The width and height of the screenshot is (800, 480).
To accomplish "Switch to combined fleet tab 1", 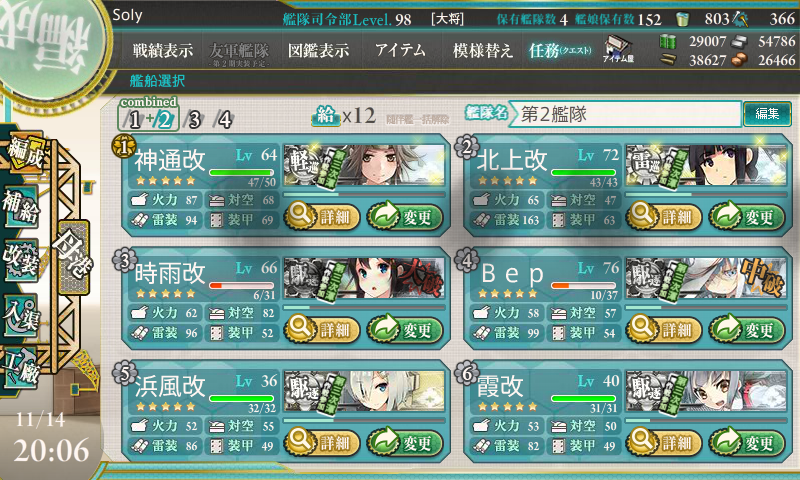I will coord(134,120).
